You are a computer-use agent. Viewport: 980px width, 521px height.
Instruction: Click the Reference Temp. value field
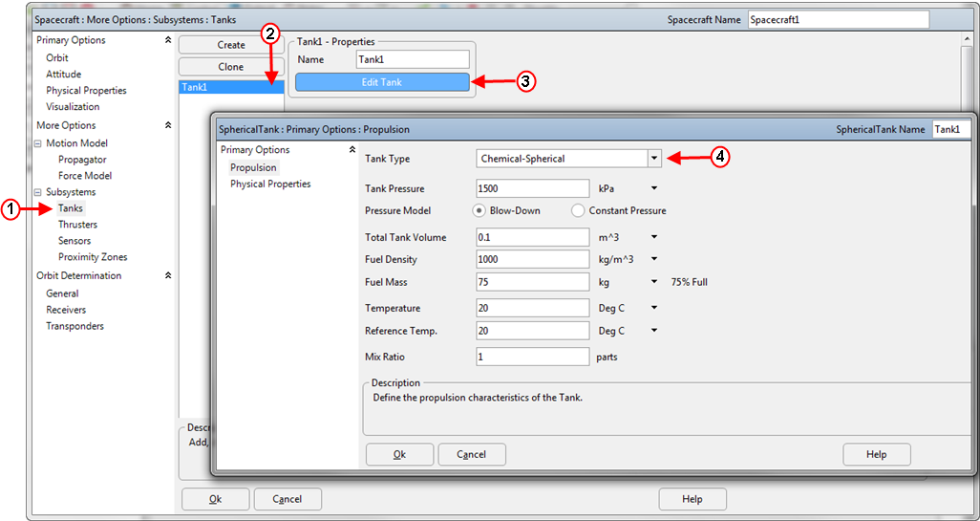coord(532,331)
